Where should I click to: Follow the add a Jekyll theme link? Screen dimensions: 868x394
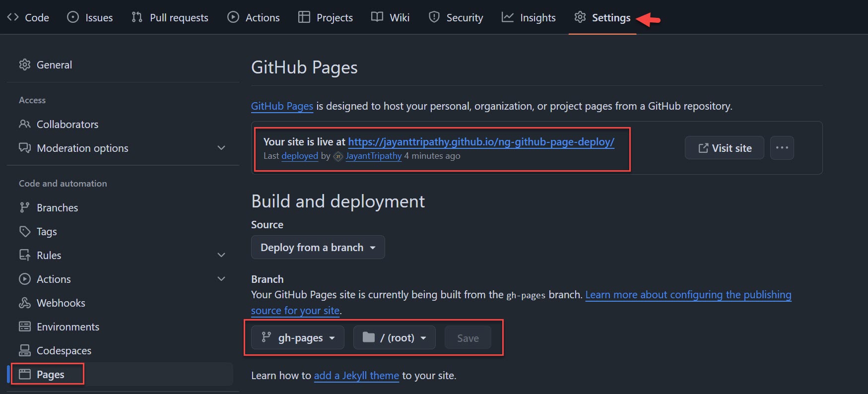pyautogui.click(x=356, y=376)
